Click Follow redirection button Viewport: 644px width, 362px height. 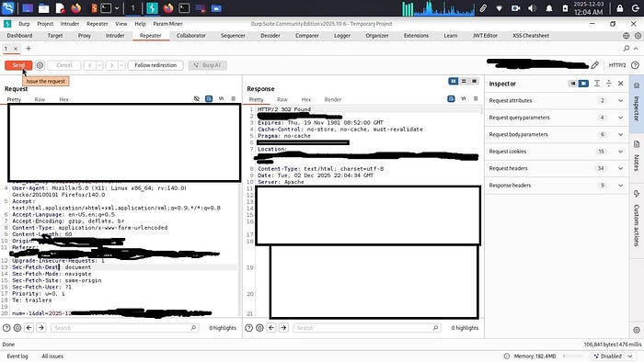click(x=155, y=65)
